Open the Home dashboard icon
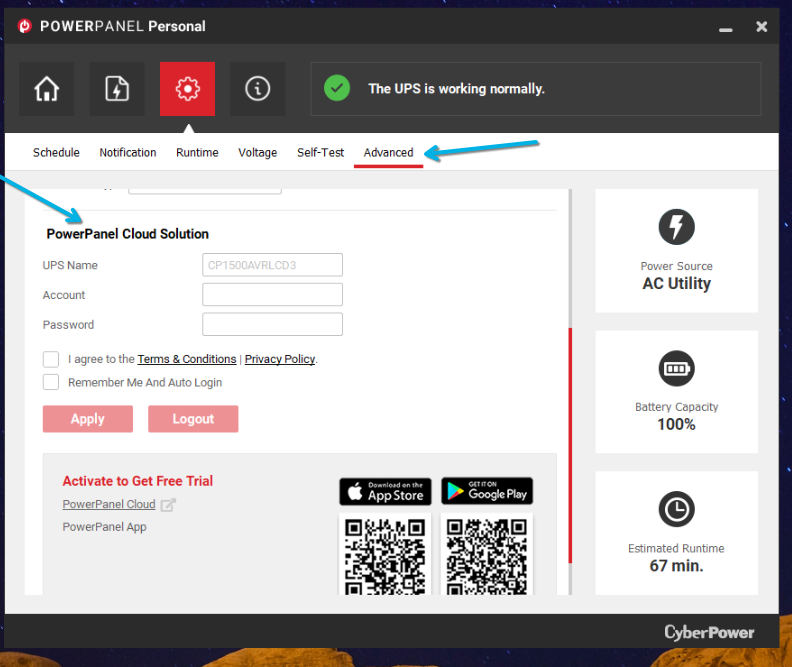Screen dimensions: 792x667 coord(46,89)
